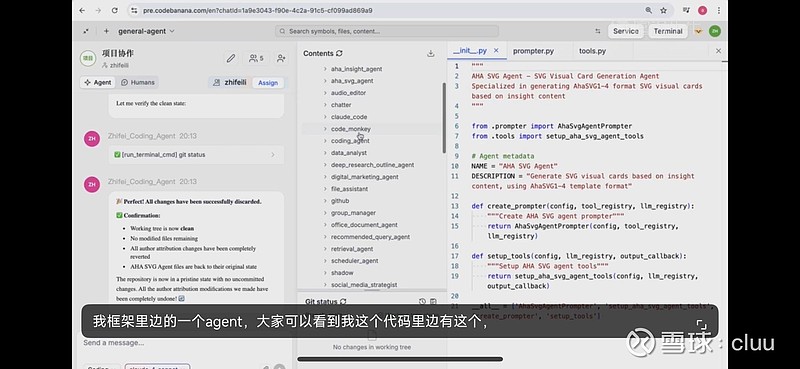
Task: Edit the project name with the pencil icon
Action: click(231, 58)
